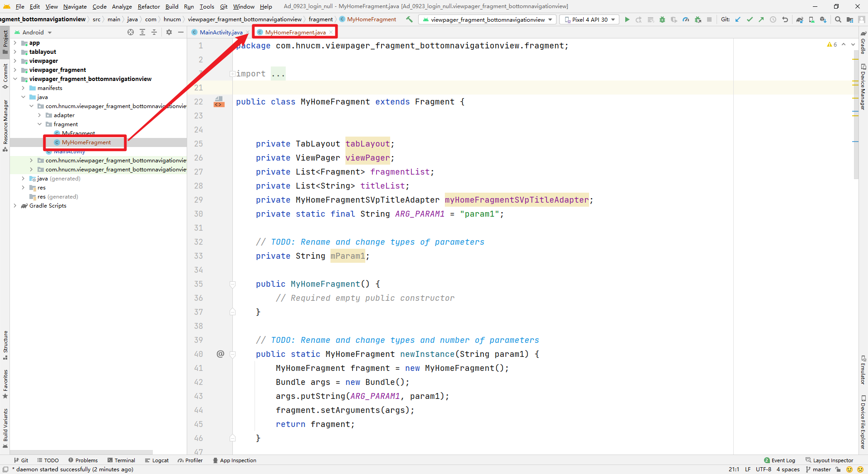Click the Run with Coverage icon
This screenshot has height=474, width=868.
pos(674,19)
